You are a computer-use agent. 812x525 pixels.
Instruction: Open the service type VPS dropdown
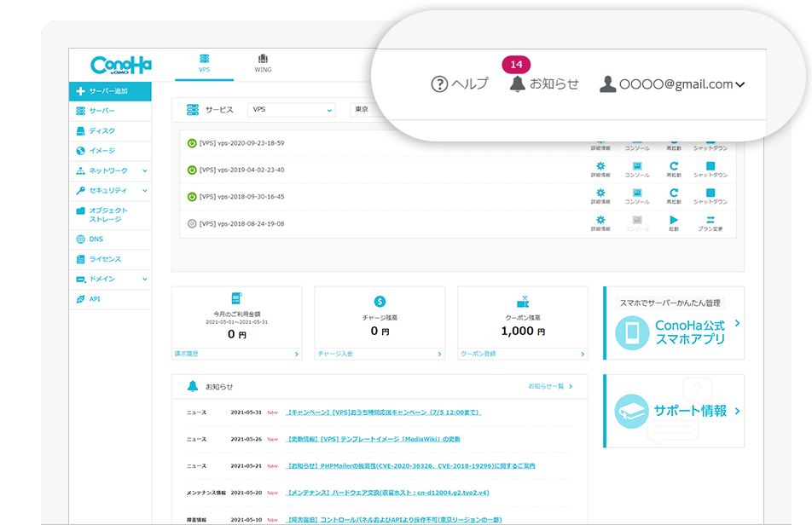coord(291,110)
